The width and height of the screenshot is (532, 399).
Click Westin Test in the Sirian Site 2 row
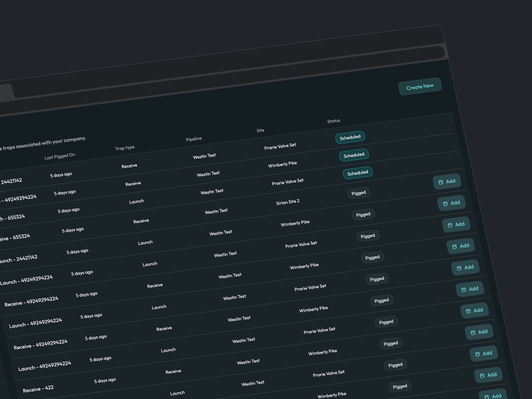click(x=216, y=211)
